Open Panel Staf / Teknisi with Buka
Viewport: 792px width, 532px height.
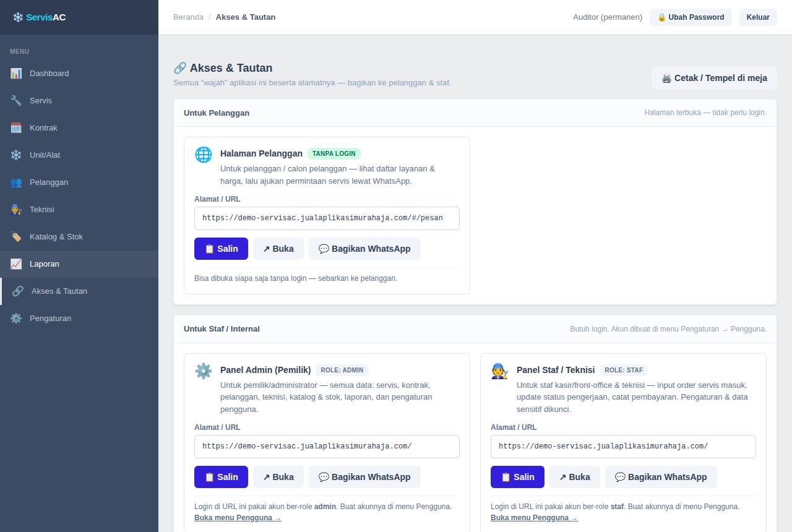(x=575, y=477)
